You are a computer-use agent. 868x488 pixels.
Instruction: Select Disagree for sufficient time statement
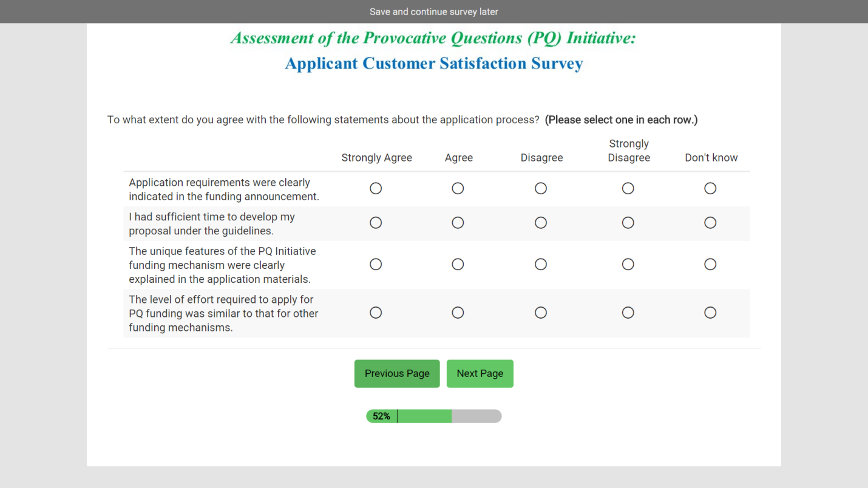click(x=541, y=223)
